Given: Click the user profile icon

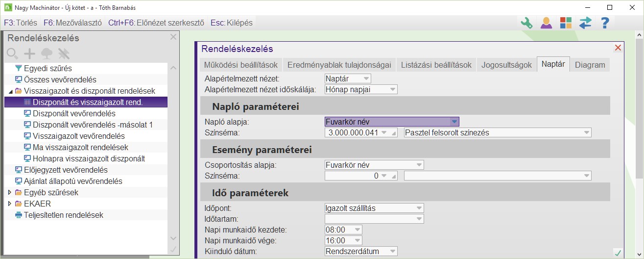Looking at the screenshot, I should click(546, 23).
